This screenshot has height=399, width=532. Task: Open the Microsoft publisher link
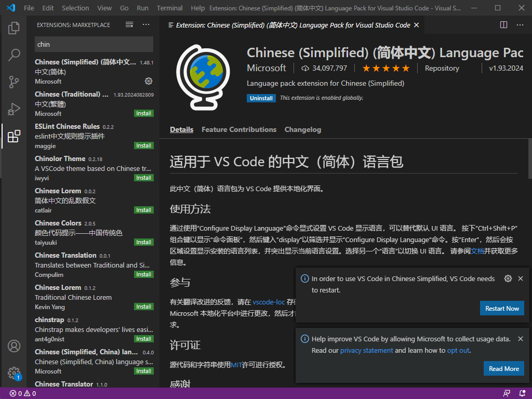(x=267, y=68)
